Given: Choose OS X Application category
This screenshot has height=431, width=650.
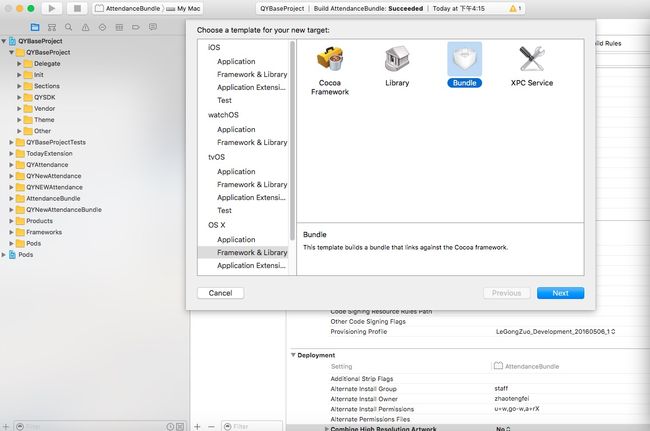Looking at the screenshot, I should [236, 240].
